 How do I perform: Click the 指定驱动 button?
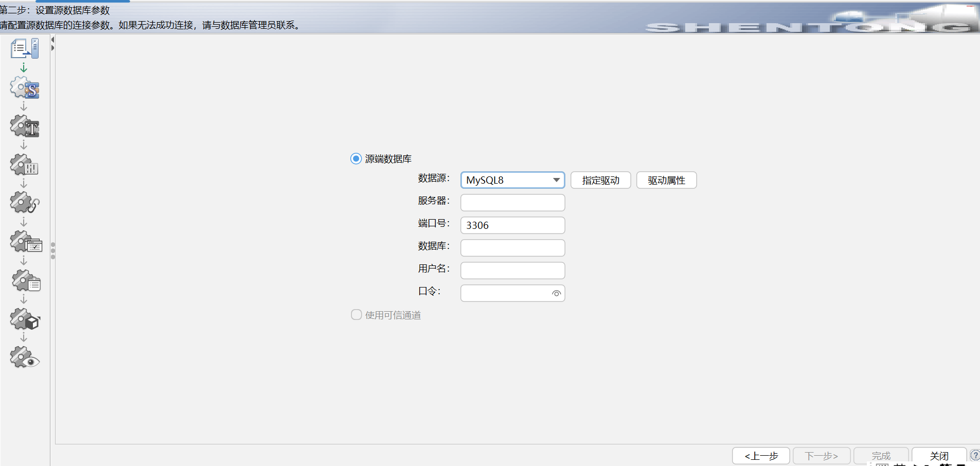click(601, 180)
